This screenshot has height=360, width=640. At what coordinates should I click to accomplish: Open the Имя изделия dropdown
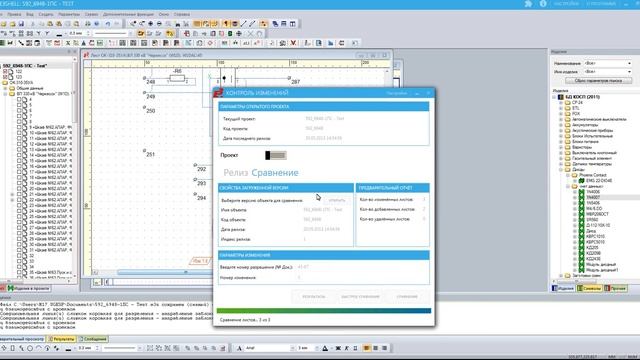[x=607, y=71]
